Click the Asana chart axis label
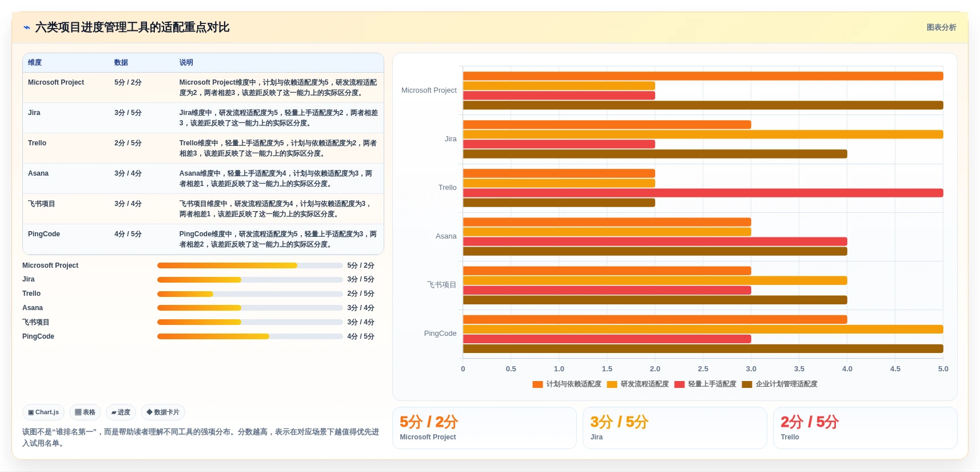Screen dimensions: 980x472 tap(446, 236)
